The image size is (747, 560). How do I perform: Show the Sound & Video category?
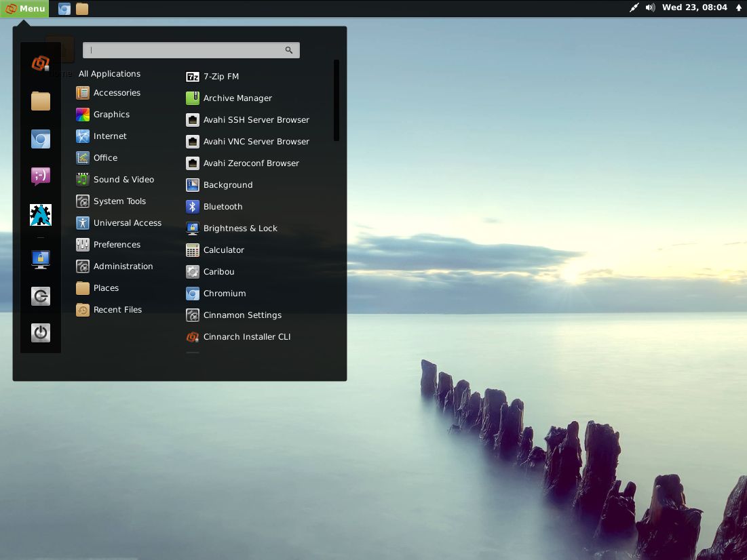click(x=123, y=180)
